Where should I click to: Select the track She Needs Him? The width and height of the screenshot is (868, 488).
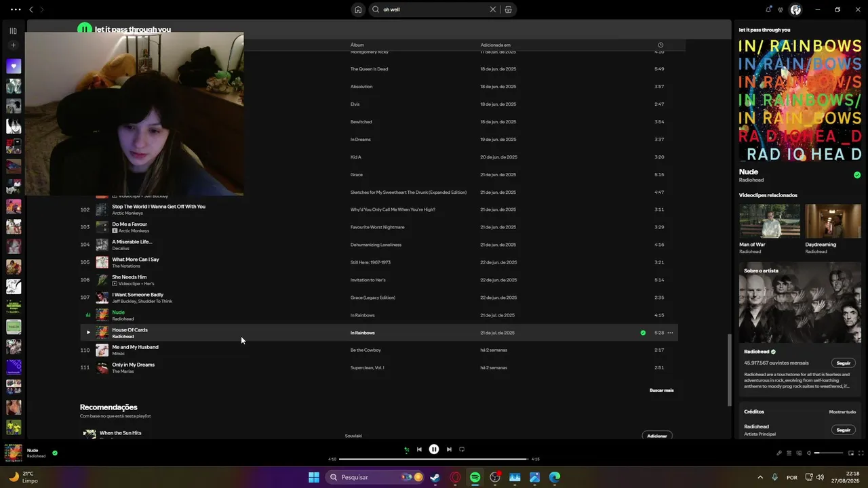click(x=130, y=277)
